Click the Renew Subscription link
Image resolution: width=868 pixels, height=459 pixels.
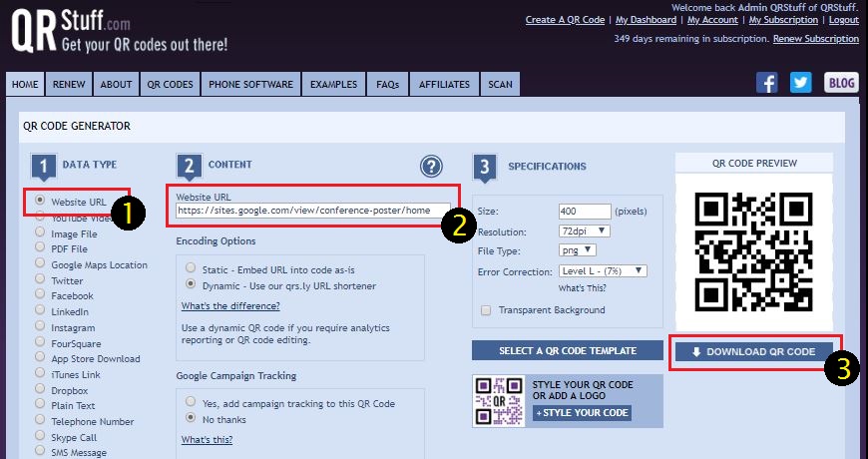click(x=816, y=39)
